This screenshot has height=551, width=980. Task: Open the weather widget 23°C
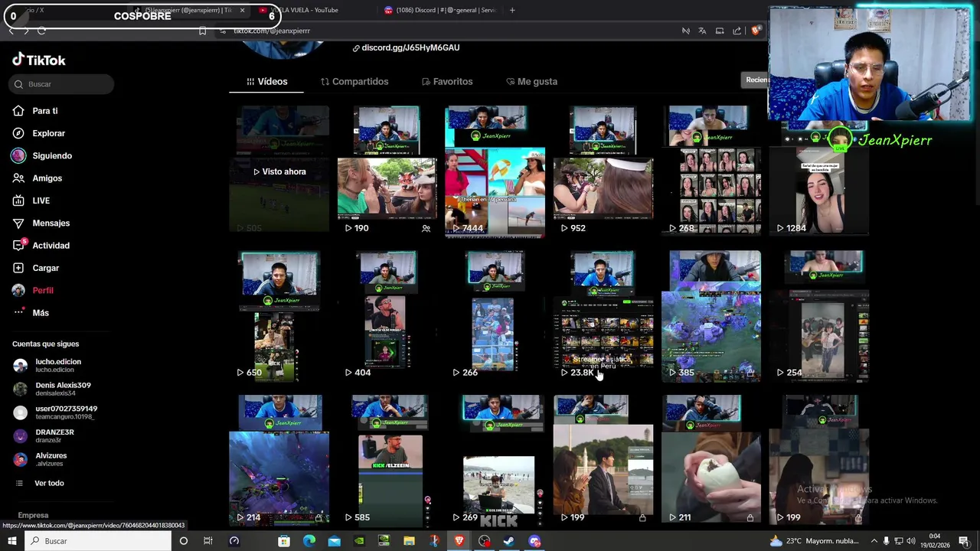click(815, 541)
